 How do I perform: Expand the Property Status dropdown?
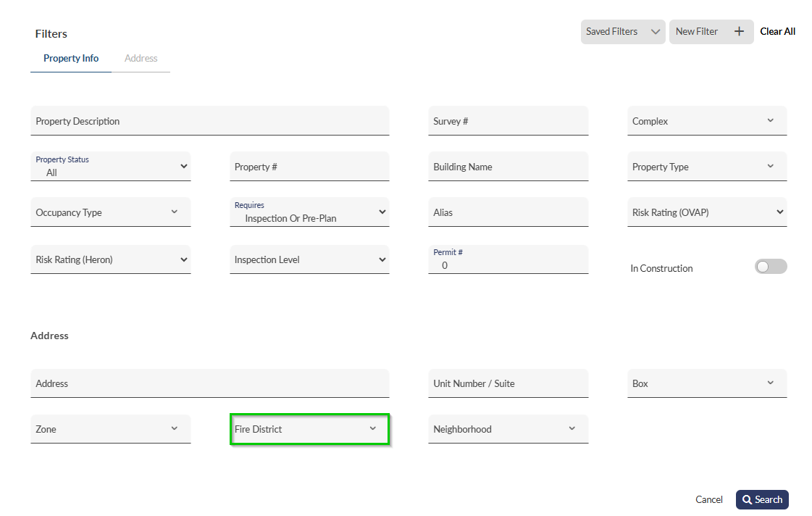pos(110,167)
